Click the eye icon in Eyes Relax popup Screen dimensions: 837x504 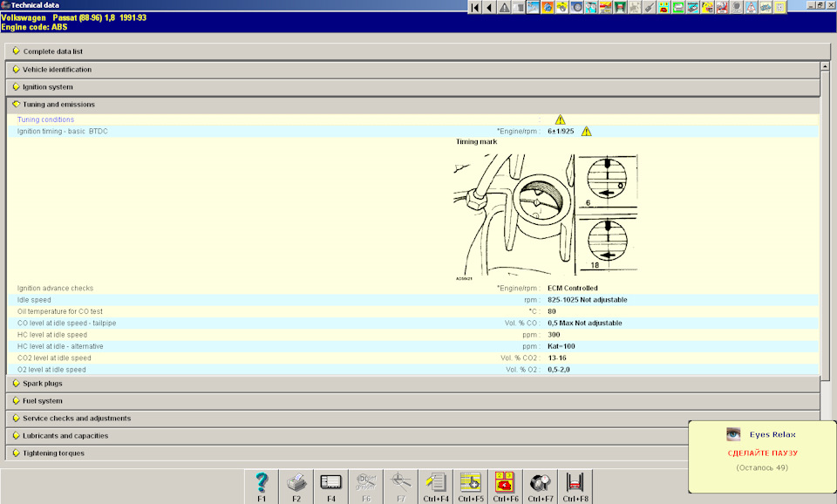pos(733,434)
